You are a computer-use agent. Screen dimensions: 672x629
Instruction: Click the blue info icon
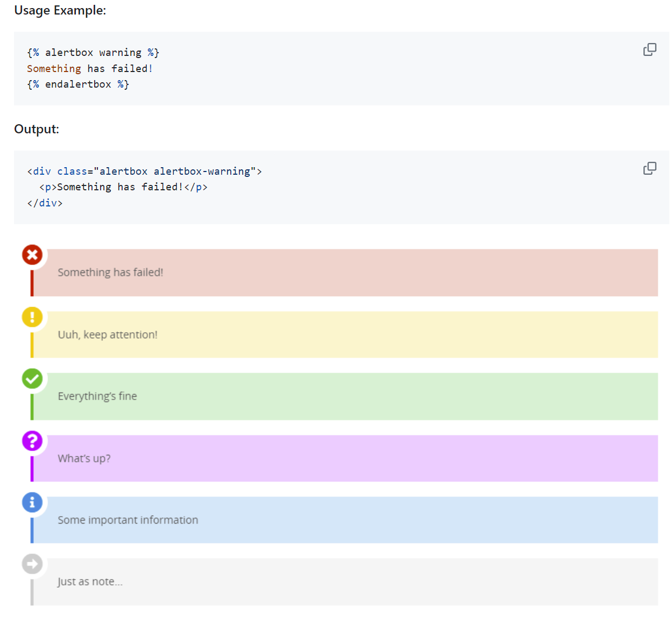click(32, 502)
